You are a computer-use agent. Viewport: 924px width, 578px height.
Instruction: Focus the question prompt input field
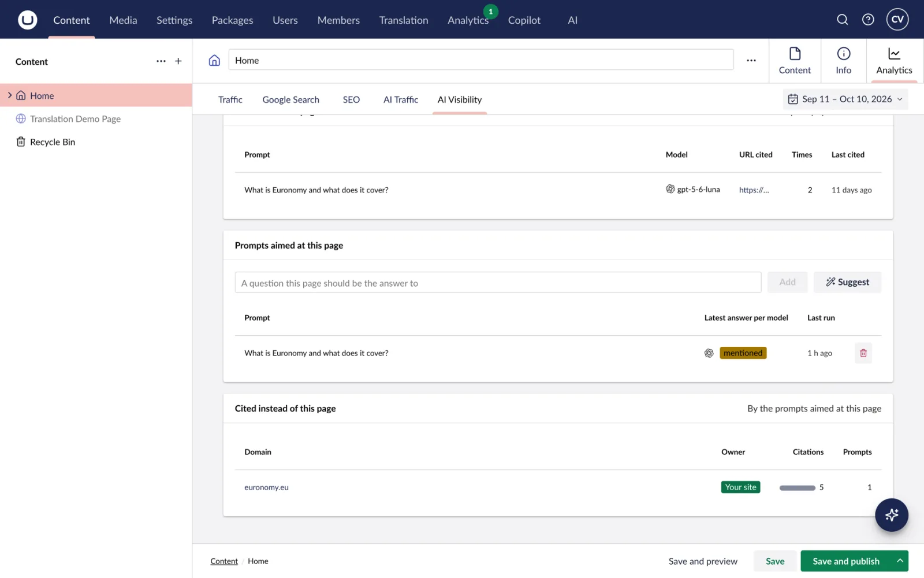(x=498, y=282)
